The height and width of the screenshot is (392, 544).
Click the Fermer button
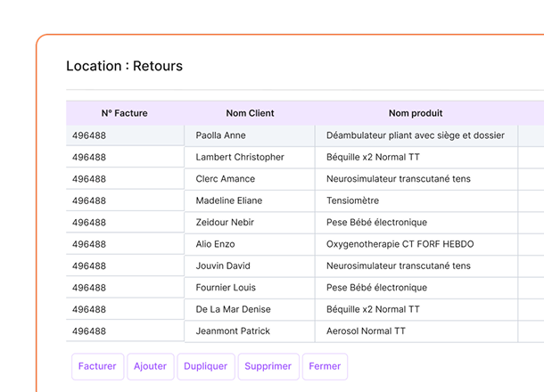click(325, 366)
